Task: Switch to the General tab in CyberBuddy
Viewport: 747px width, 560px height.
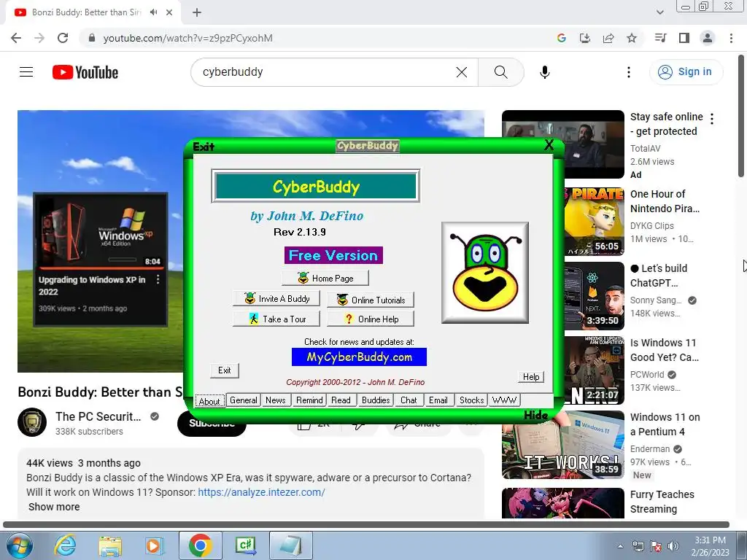Action: point(244,400)
